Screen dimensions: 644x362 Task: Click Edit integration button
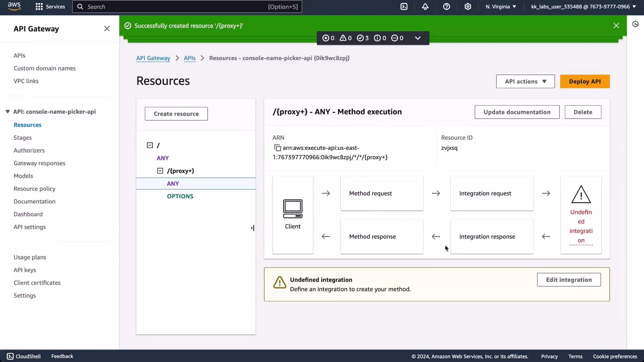click(x=569, y=280)
